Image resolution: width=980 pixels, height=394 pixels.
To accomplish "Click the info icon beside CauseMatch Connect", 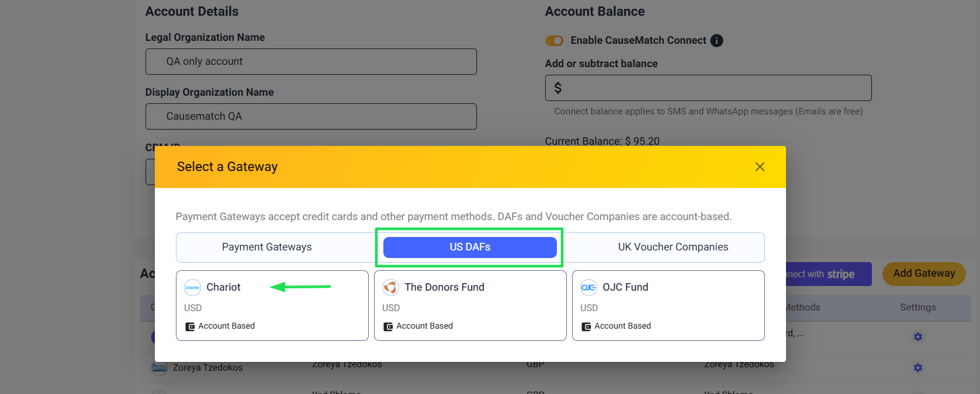I will coord(716,40).
